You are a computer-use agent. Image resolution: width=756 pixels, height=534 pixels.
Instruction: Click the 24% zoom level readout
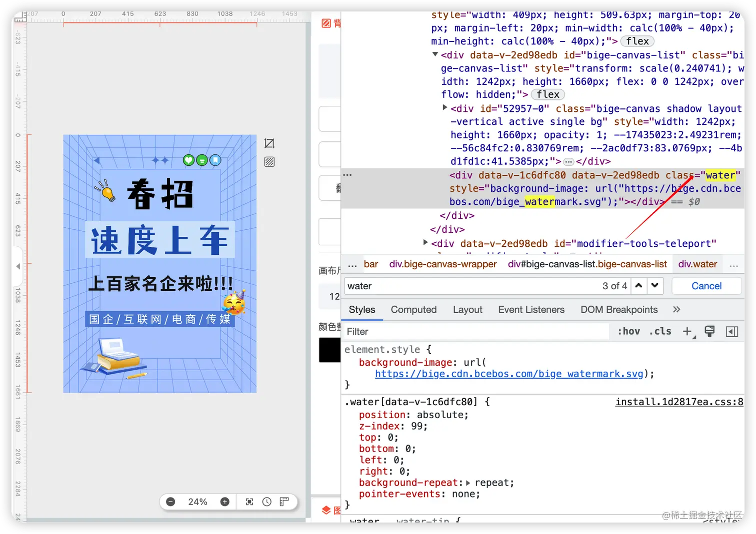tap(197, 502)
